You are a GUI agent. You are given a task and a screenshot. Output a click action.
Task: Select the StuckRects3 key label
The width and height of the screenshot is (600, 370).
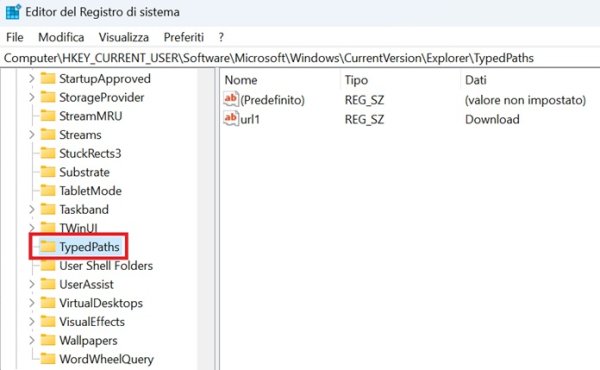tap(90, 153)
